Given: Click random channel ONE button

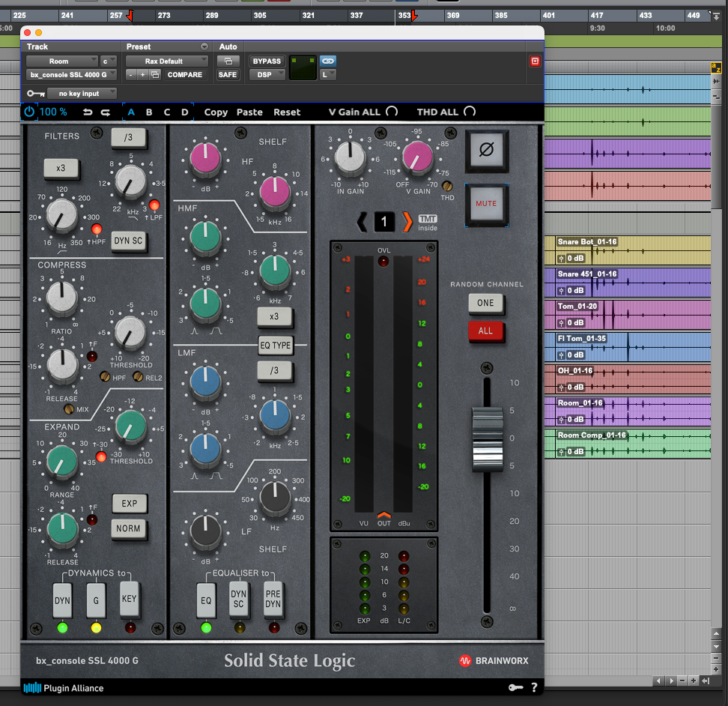Looking at the screenshot, I should click(485, 304).
